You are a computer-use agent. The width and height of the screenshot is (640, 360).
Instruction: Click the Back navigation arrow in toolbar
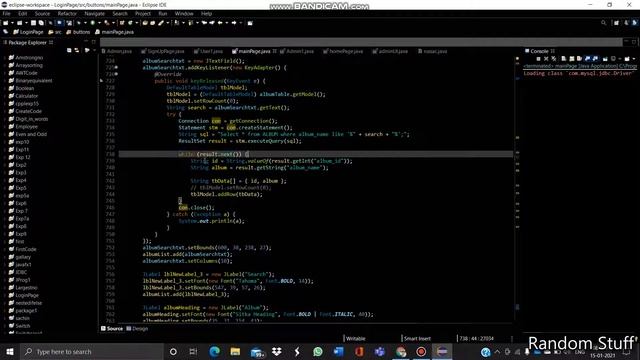(220, 23)
